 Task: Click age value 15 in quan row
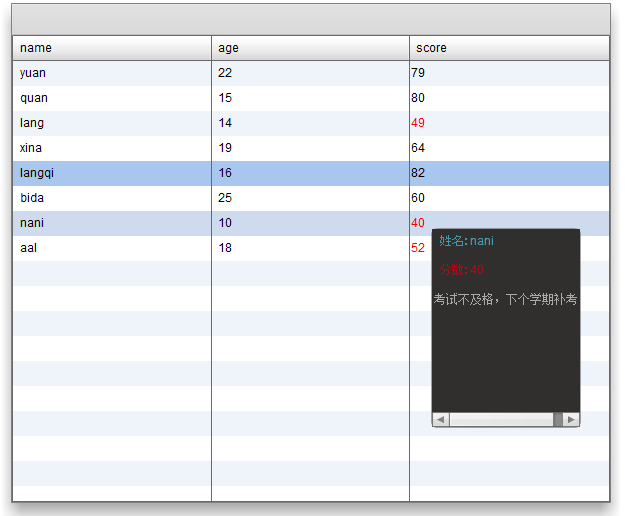click(x=225, y=98)
